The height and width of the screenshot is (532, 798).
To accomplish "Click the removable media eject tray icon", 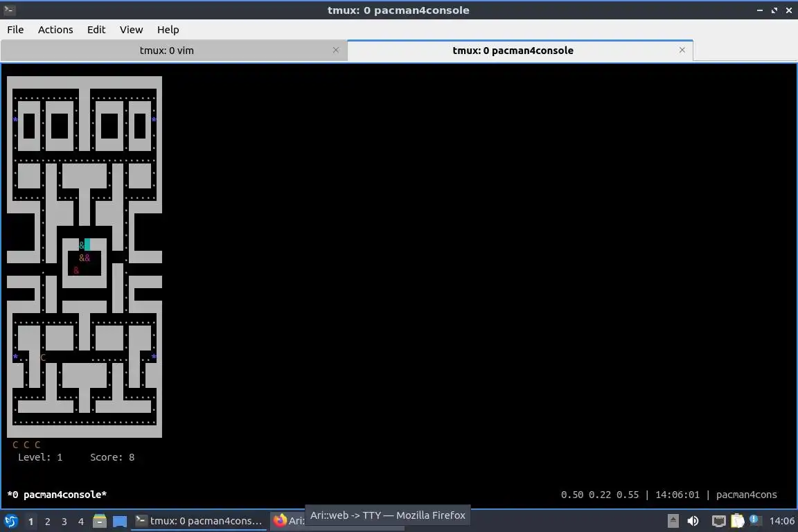I will [673, 521].
